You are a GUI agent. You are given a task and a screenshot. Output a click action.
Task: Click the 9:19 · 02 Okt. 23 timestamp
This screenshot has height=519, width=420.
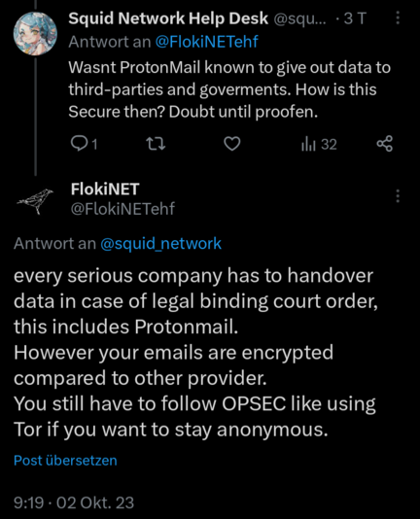pyautogui.click(x=74, y=502)
